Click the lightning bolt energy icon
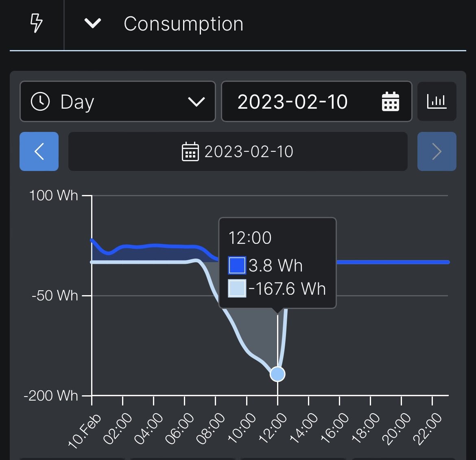Screen dimensions: 476x460 tap(37, 23)
